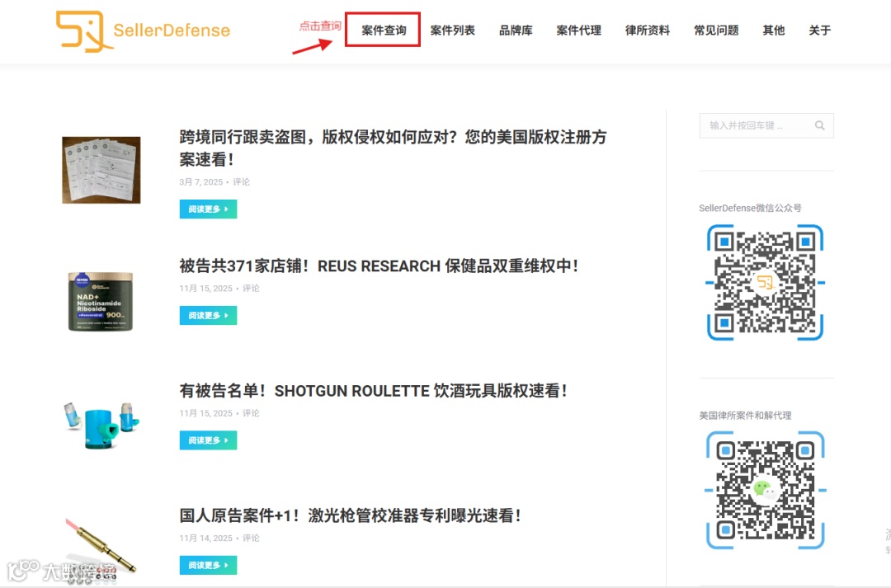891x588 pixels.
Task: Go to 品牌库 in the navigation
Action: pyautogui.click(x=516, y=31)
